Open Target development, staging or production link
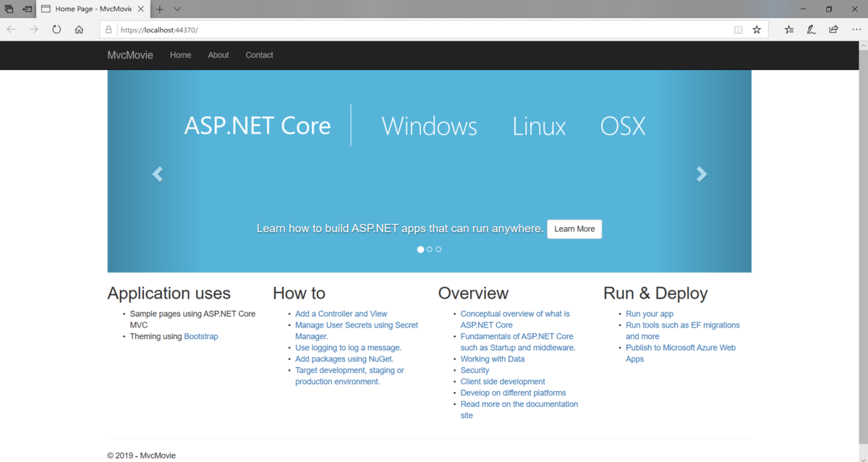The image size is (868, 462). [x=349, y=376]
